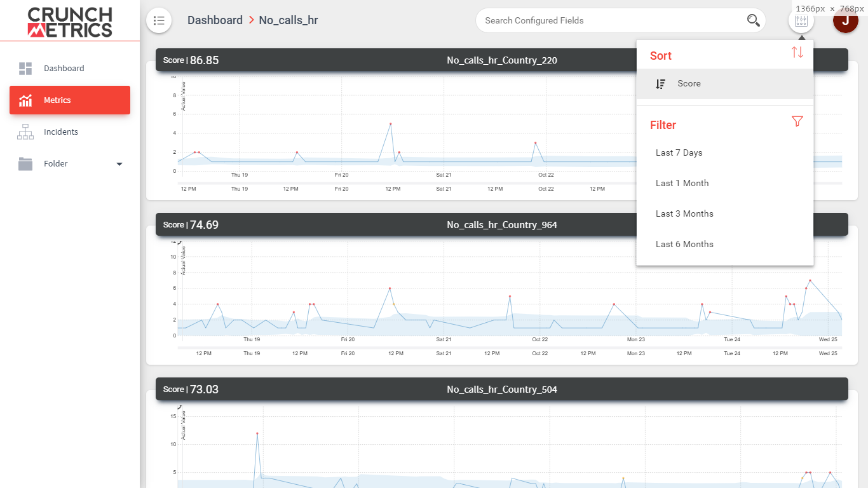Click the search magnifier icon
The image size is (868, 488).
pos(754,20)
